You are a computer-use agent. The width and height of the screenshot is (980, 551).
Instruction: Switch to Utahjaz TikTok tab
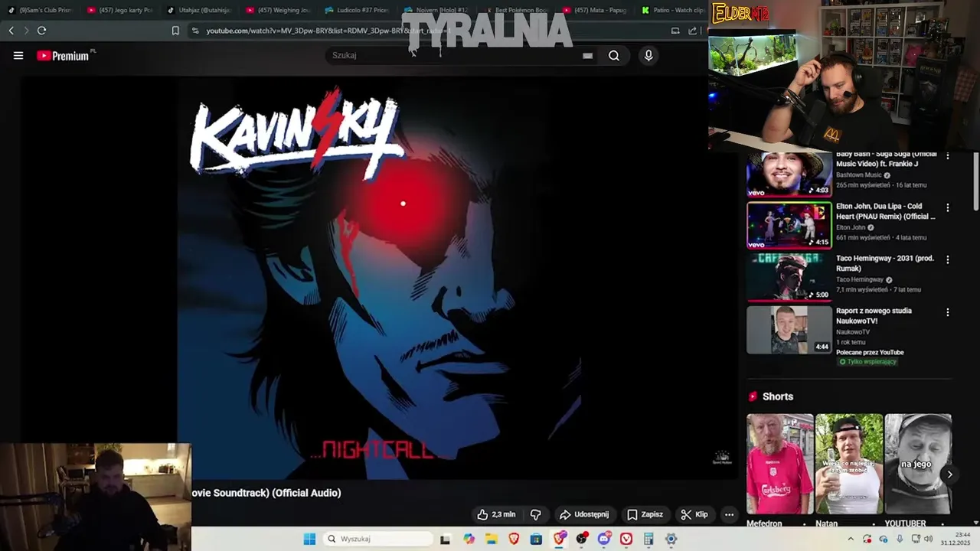tap(199, 10)
